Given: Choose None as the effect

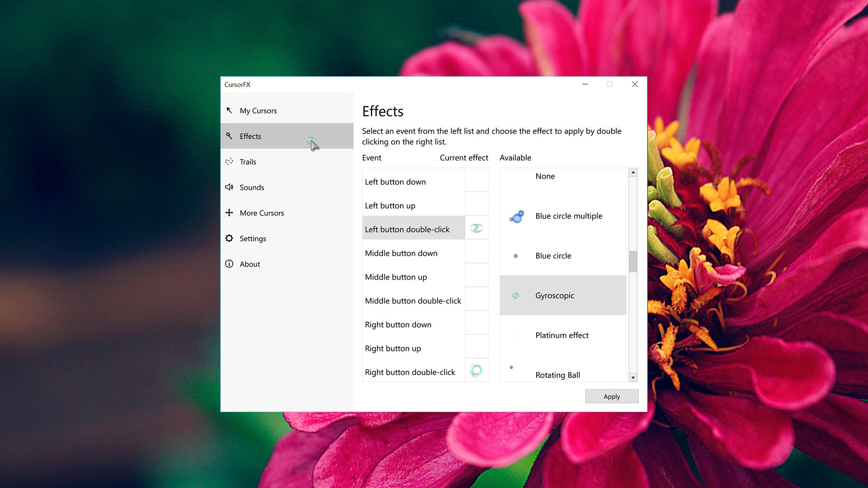Looking at the screenshot, I should [545, 176].
